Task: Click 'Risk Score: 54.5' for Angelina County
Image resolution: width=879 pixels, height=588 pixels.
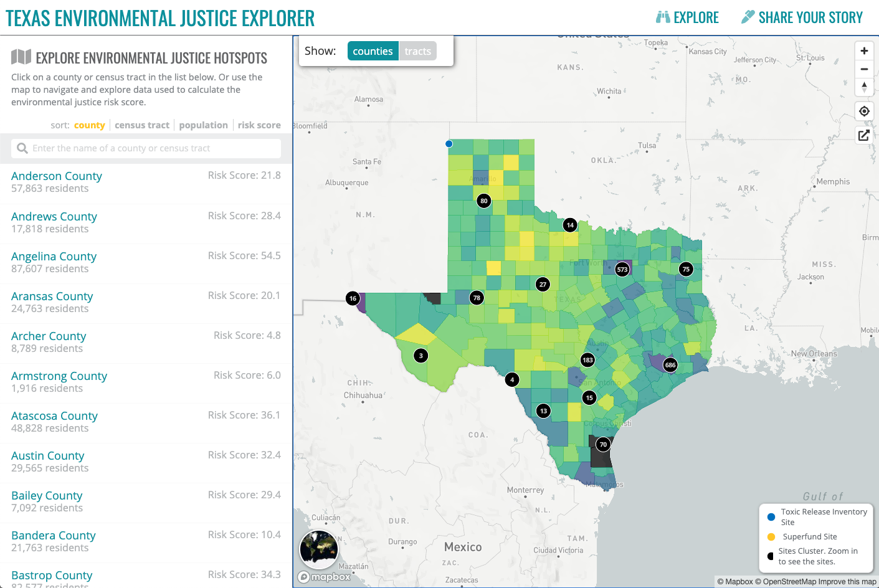Action: (x=244, y=255)
